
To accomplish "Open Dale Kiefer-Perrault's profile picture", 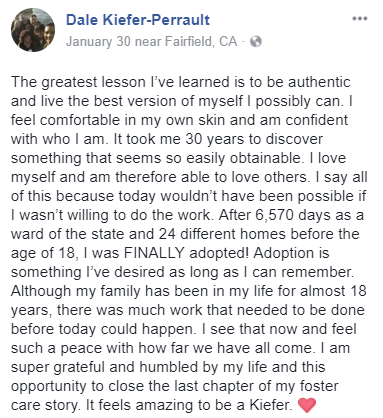I will pyautogui.click(x=33, y=30).
